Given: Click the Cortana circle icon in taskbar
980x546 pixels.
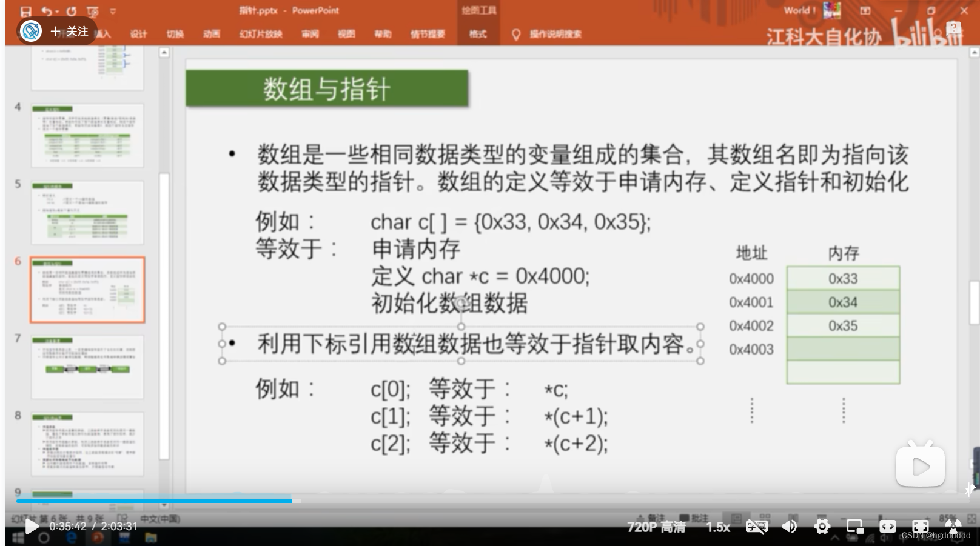Looking at the screenshot, I should tap(44, 538).
